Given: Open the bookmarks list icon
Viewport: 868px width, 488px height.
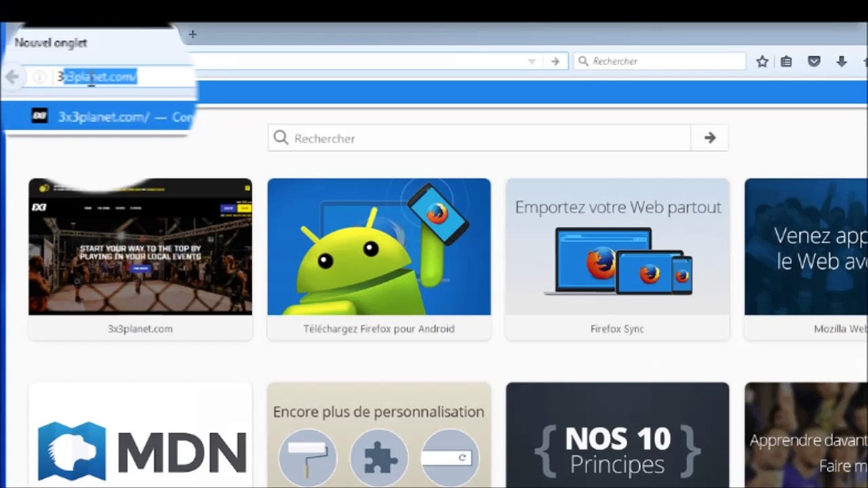Looking at the screenshot, I should [786, 62].
